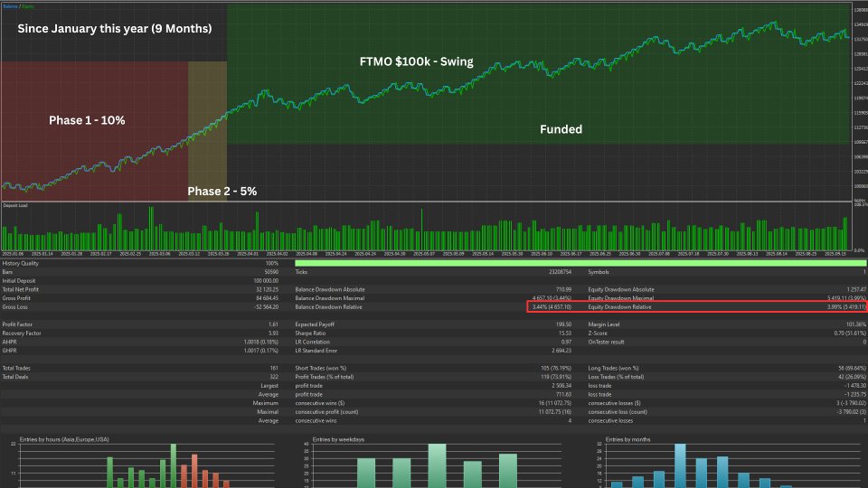The image size is (868, 488).
Task: Click the "Expected Payoff" label
Action: (x=315, y=324)
